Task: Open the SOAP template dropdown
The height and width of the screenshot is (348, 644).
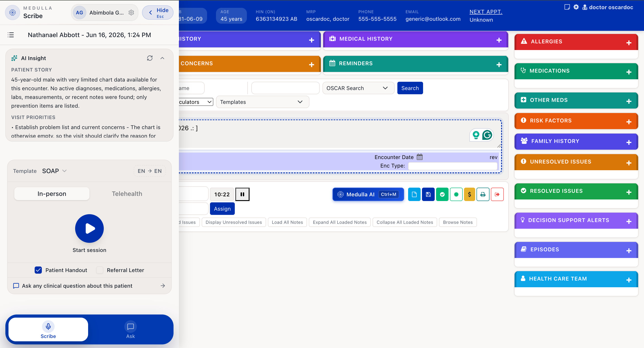Action: (54, 171)
